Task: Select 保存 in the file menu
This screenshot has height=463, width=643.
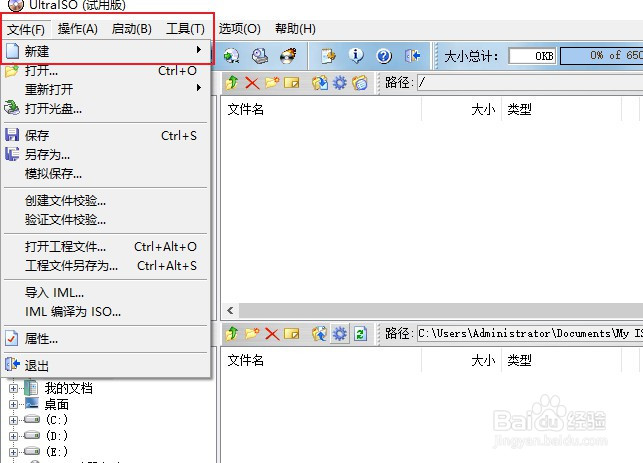Action: [x=106, y=135]
